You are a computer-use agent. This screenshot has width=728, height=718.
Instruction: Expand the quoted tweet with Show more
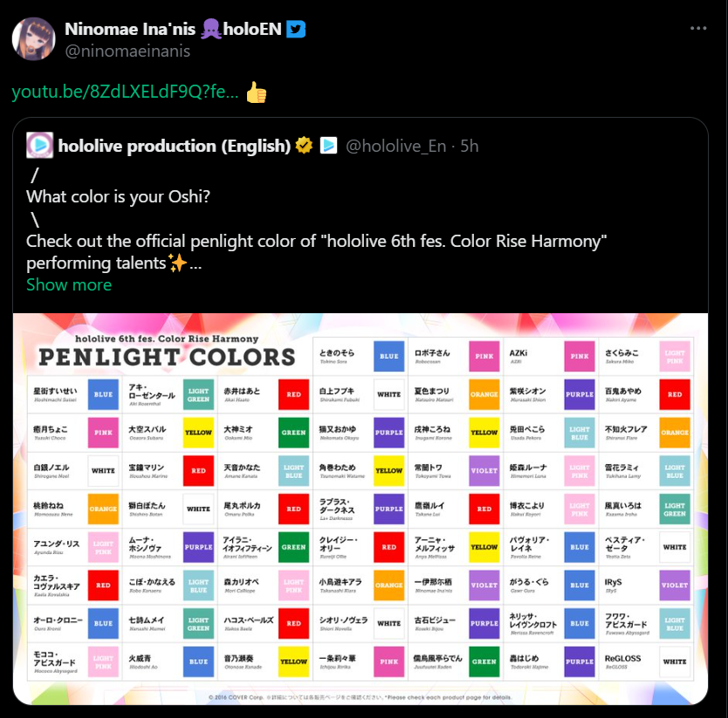point(69,284)
